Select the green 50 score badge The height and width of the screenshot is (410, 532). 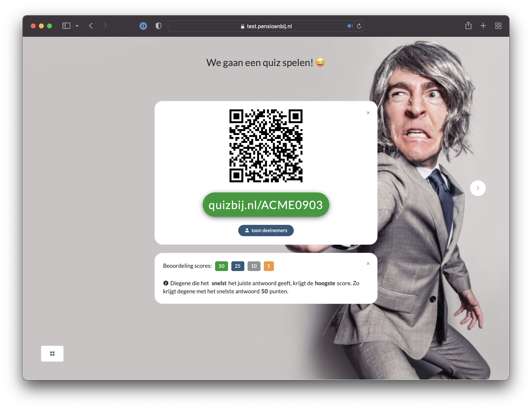(x=221, y=266)
